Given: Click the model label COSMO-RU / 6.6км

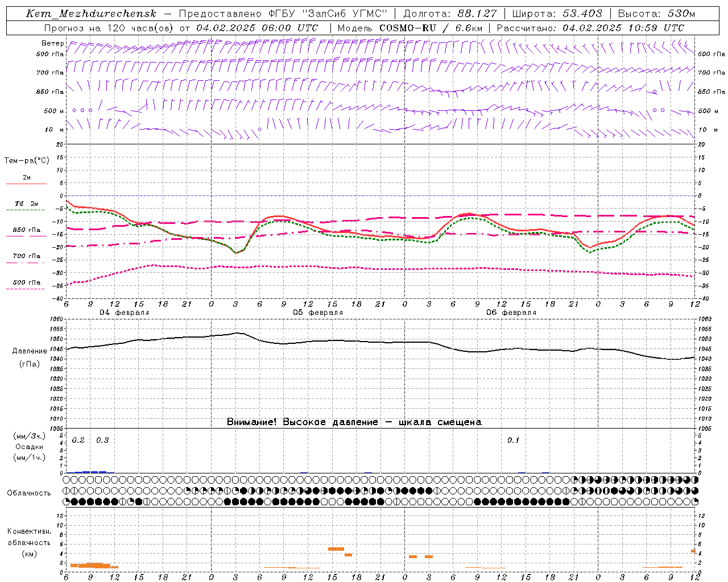Looking at the screenshot, I should (431, 28).
